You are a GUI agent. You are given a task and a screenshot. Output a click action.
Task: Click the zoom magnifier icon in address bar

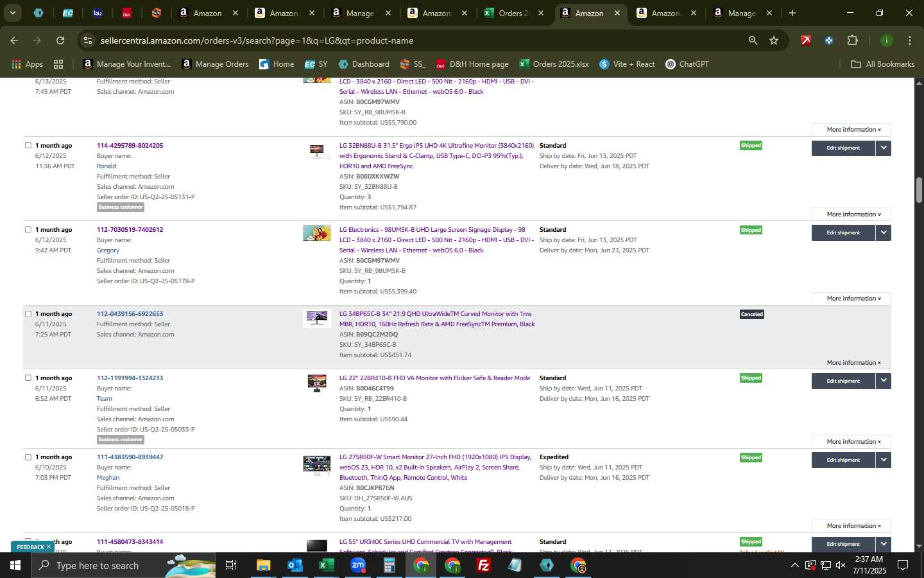pyautogui.click(x=753, y=40)
